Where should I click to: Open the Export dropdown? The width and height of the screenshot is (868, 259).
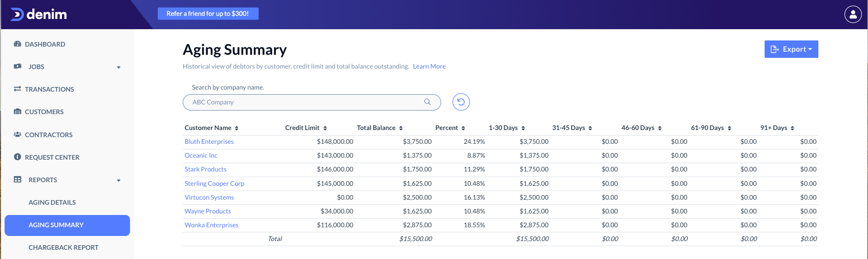791,49
